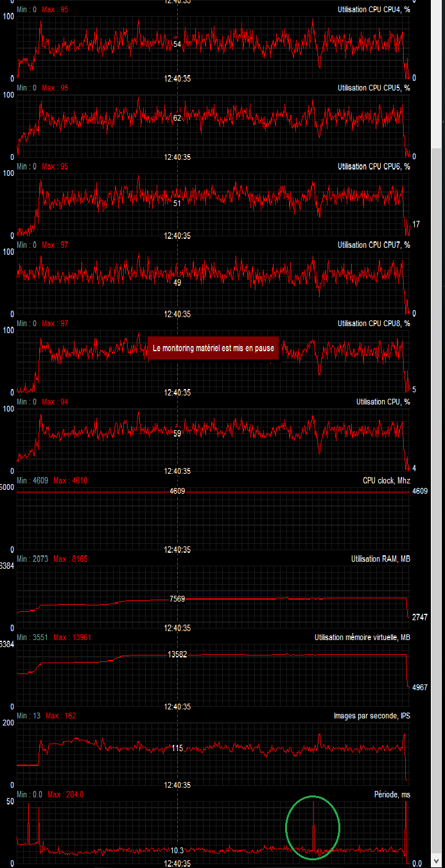
Task: Click the green circled spike in Période graph
Action: coord(313,828)
